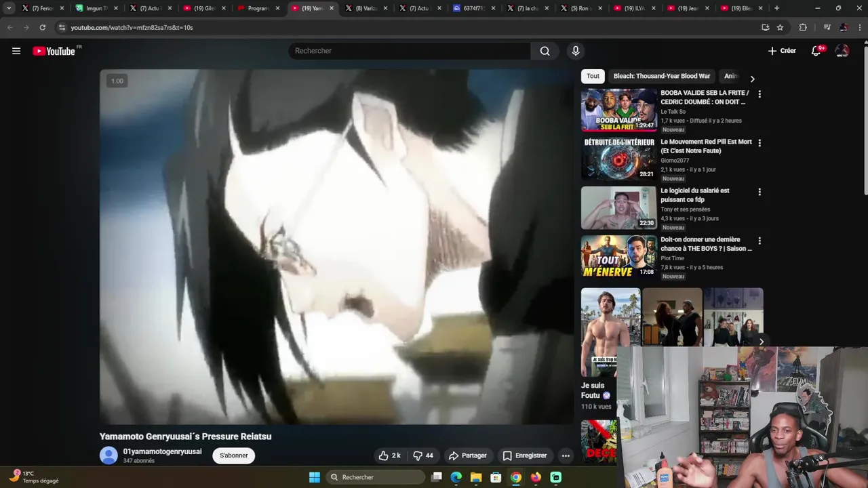The image size is (868, 488).
Task: Open options menu for Mouvement Red Pill video
Action: coord(759,143)
